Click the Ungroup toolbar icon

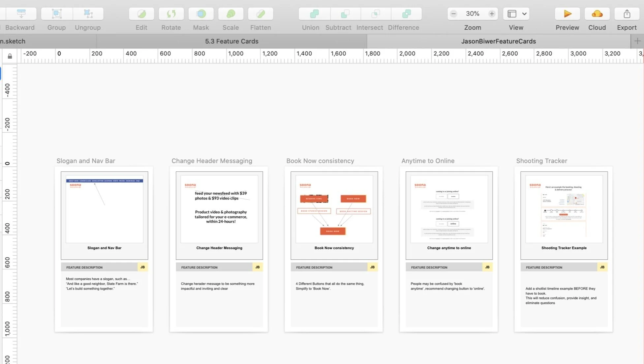(x=88, y=14)
